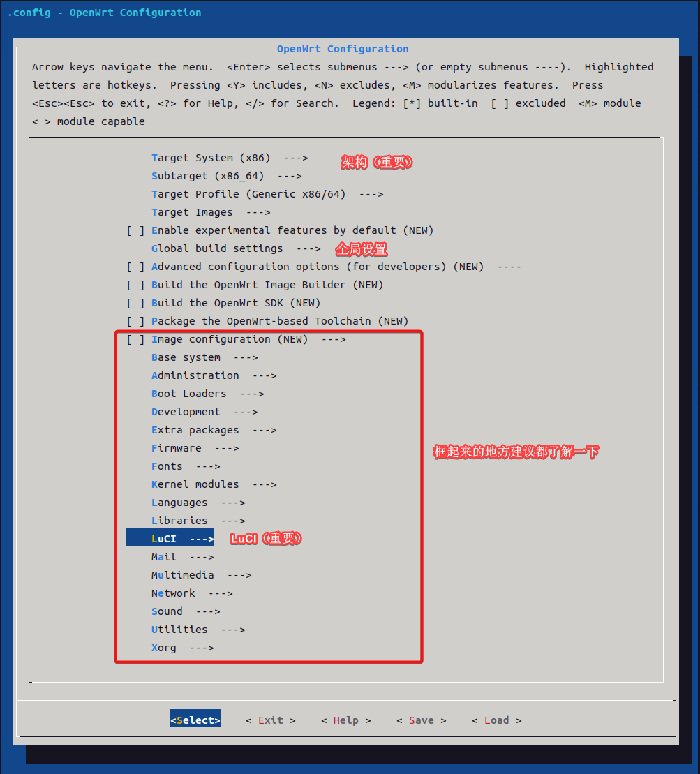Toggle Build the OpenWrt Image Builder checkbox
Screen dimensions: 700x774
tap(135, 285)
